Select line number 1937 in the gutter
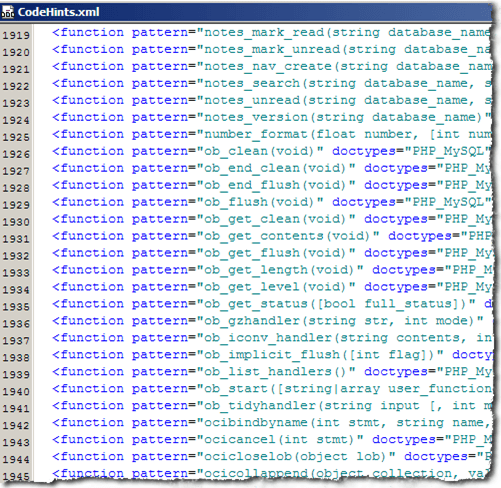501x488 pixels. click(16, 341)
